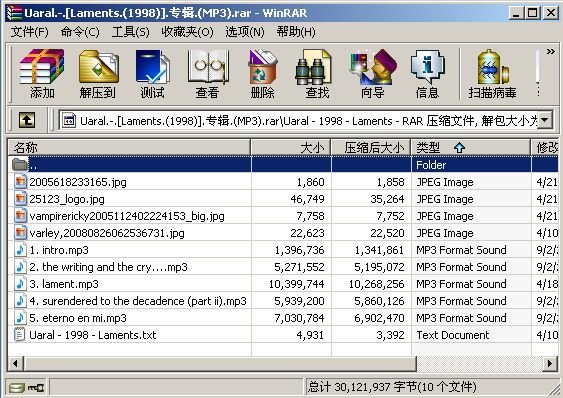563x398 pixels.
Task: Sort by 压缩后大小 column header
Action: [371, 147]
